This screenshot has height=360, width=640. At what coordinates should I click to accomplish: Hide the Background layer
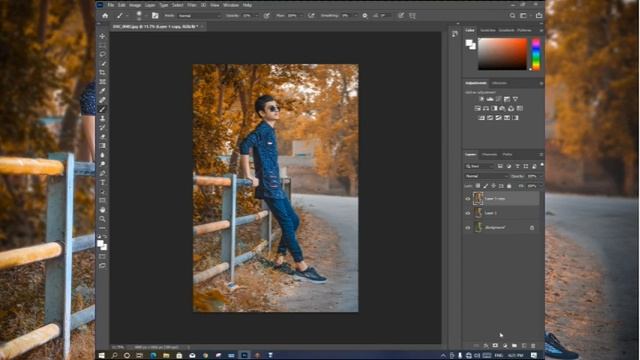tap(468, 228)
